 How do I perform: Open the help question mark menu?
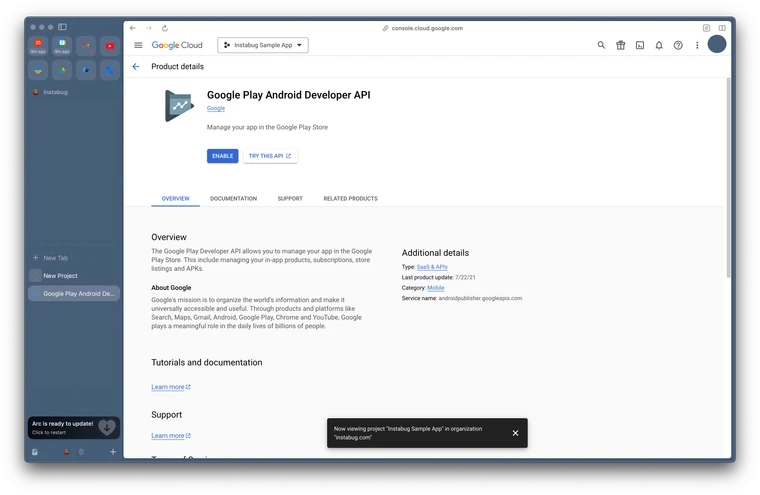[678, 45]
